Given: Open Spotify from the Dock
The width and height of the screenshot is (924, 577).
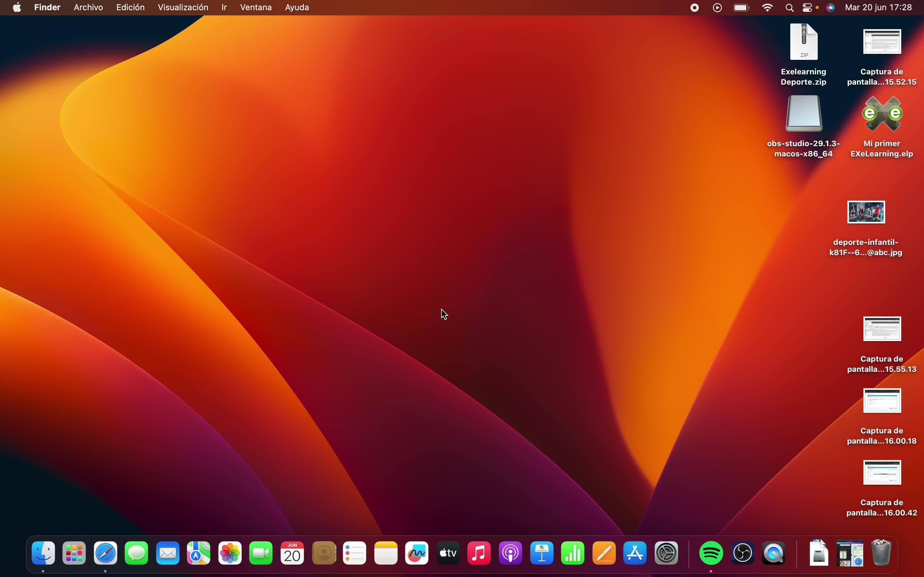Looking at the screenshot, I should click(711, 553).
